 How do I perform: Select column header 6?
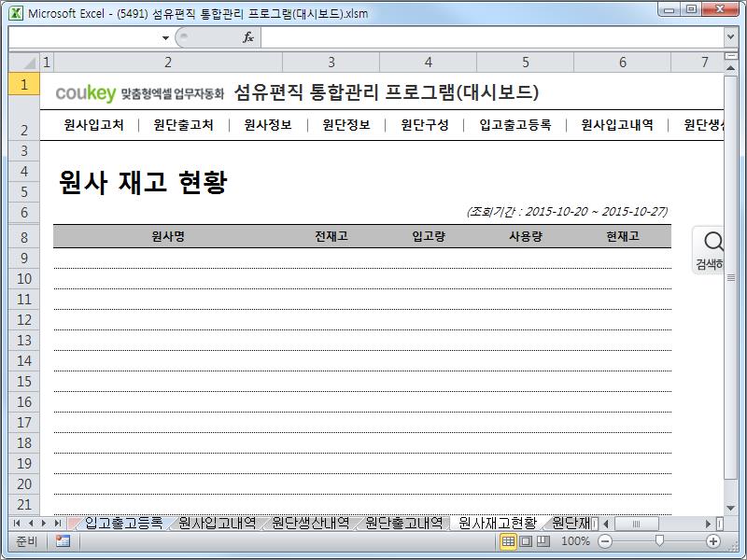pyautogui.click(x=623, y=62)
